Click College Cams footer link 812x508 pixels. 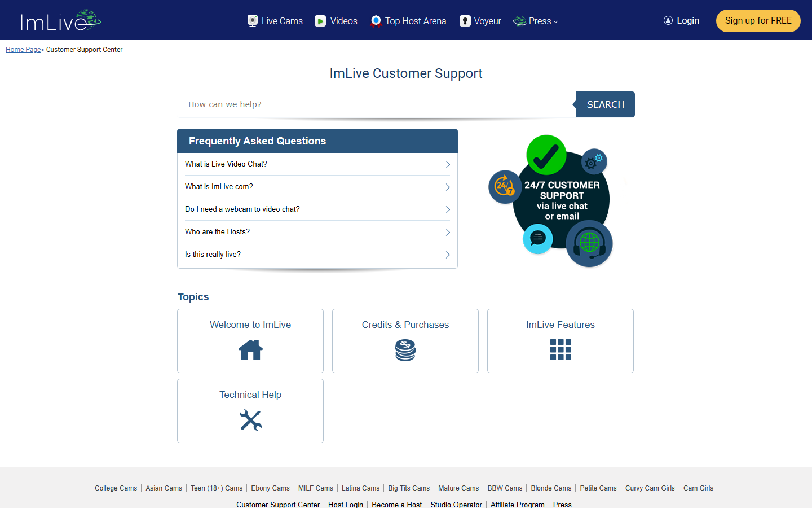click(x=116, y=488)
